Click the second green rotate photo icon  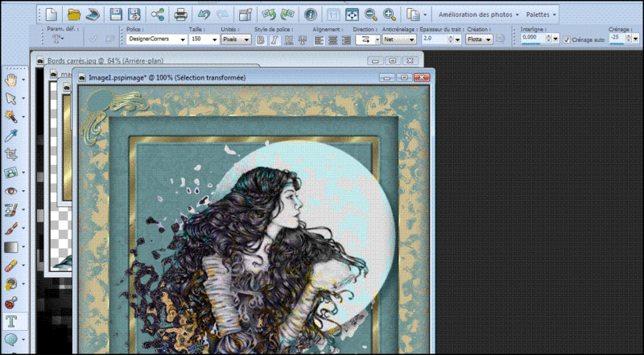click(x=287, y=14)
